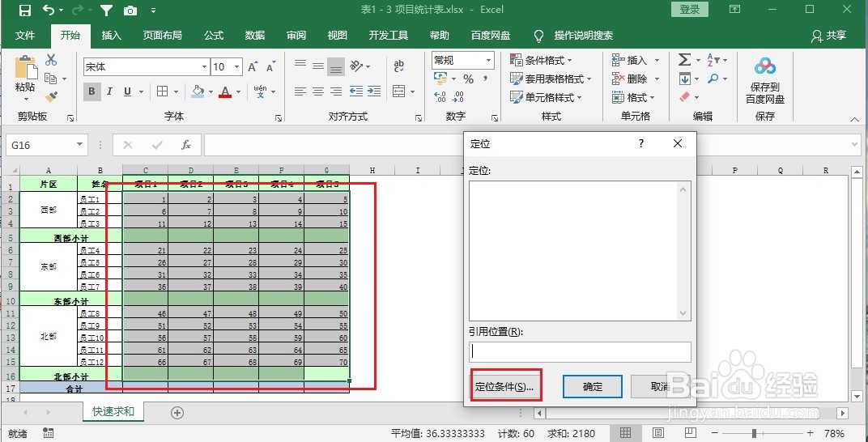Align text to top
Image resolution: width=868 pixels, height=442 pixels.
click(300, 64)
